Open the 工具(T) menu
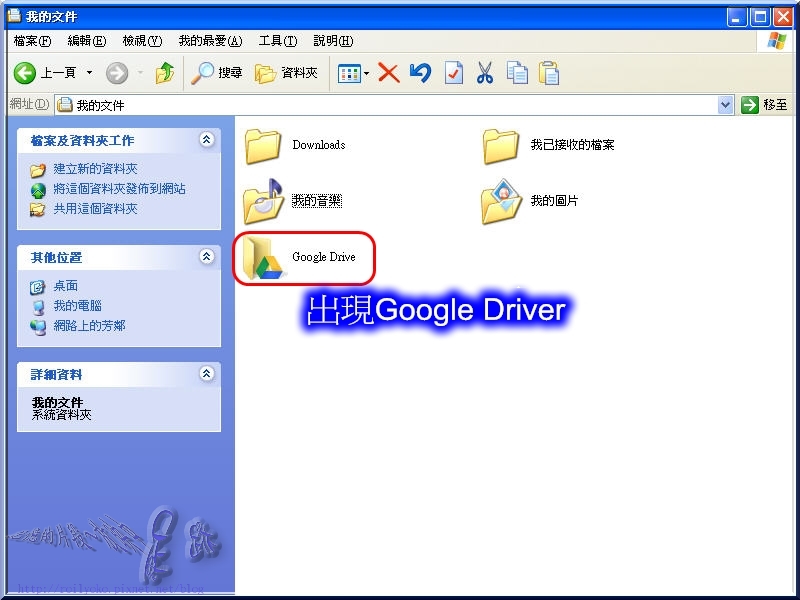Image resolution: width=800 pixels, height=600 pixels. tap(278, 41)
